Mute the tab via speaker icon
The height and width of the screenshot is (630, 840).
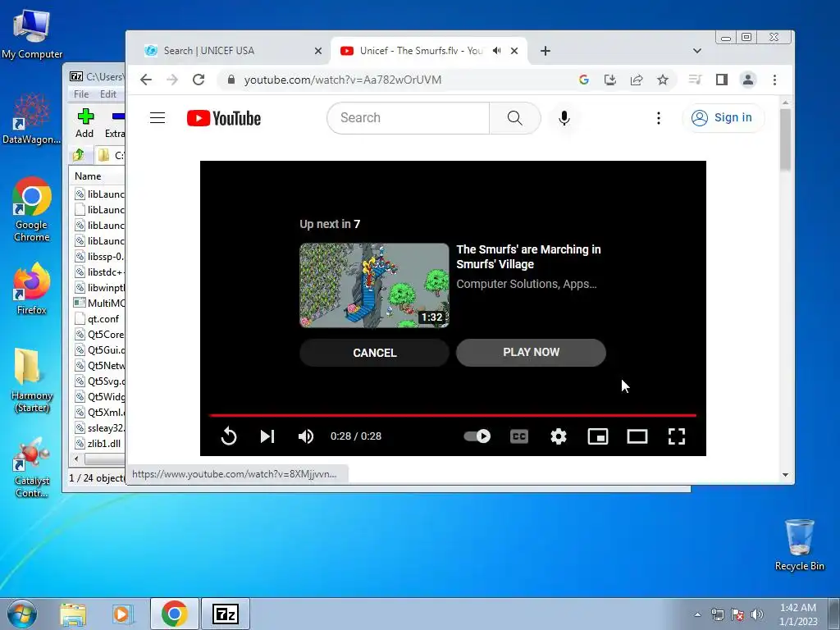pyautogui.click(x=496, y=51)
